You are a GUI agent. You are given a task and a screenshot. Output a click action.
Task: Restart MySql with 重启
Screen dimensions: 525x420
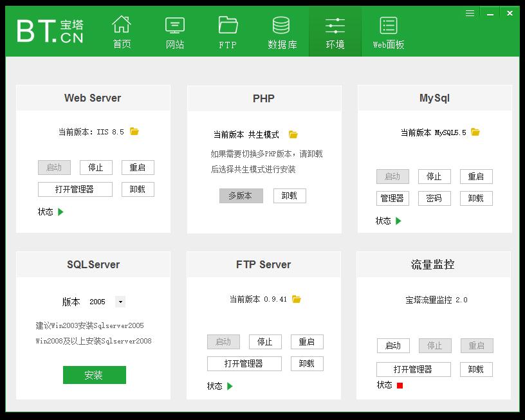tap(476, 176)
